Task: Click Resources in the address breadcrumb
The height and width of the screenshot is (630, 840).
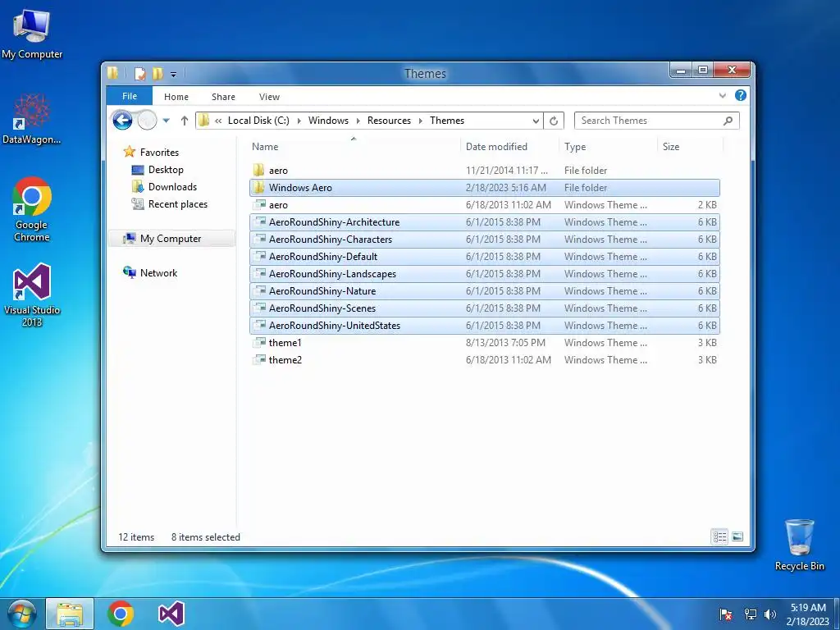Action: pyautogui.click(x=389, y=121)
